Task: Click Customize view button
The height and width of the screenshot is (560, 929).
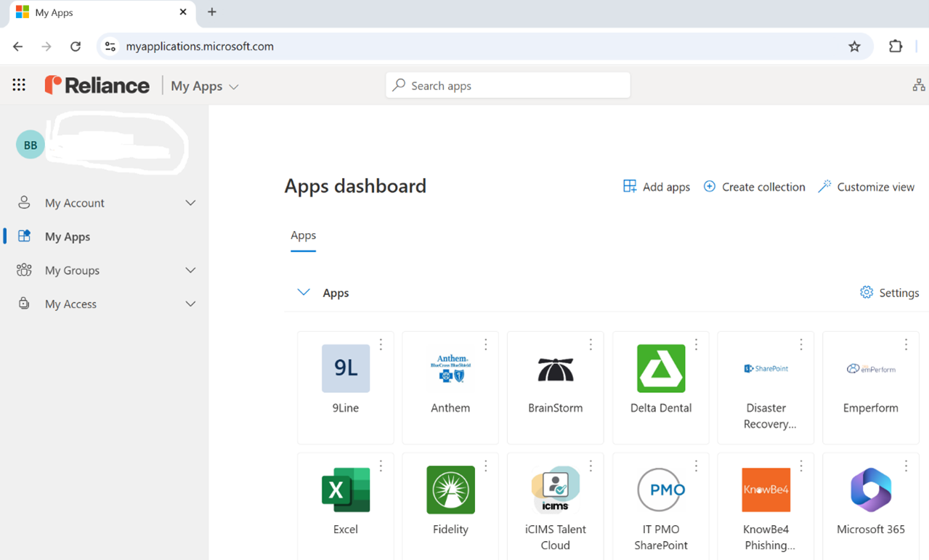Action: (x=866, y=187)
